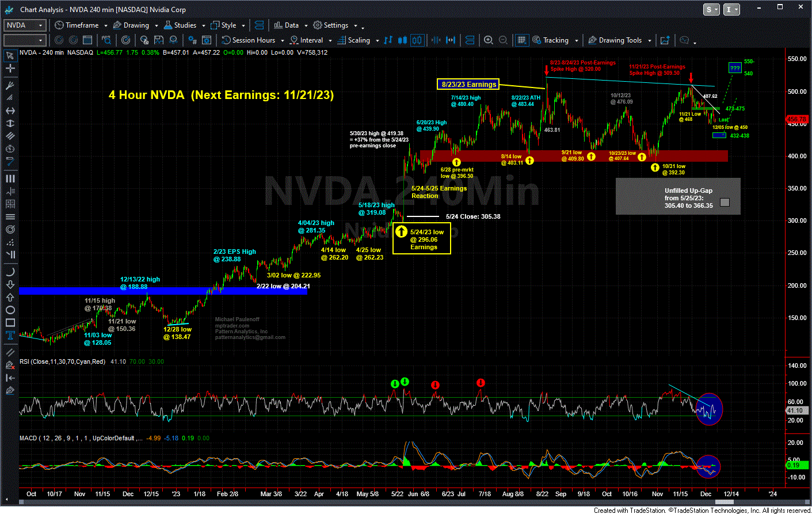Open the empty combo box below NVDA
812x514 pixels.
pos(25,40)
